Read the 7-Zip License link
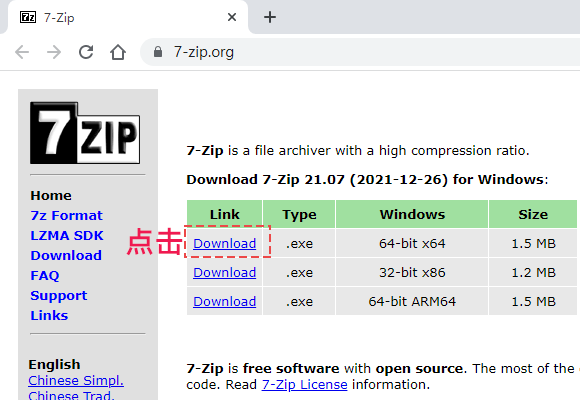Image resolution: width=580 pixels, height=400 pixels. (x=304, y=384)
